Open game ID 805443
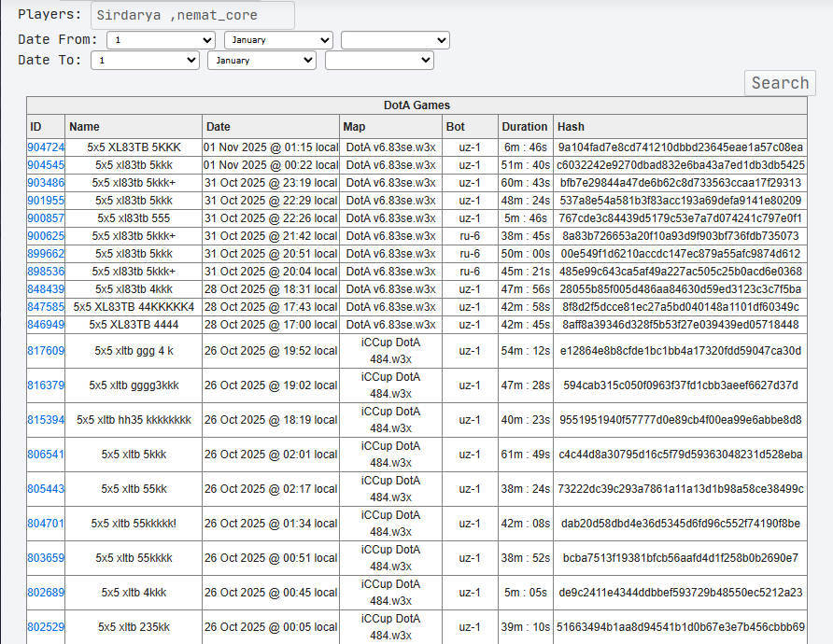 (46, 489)
